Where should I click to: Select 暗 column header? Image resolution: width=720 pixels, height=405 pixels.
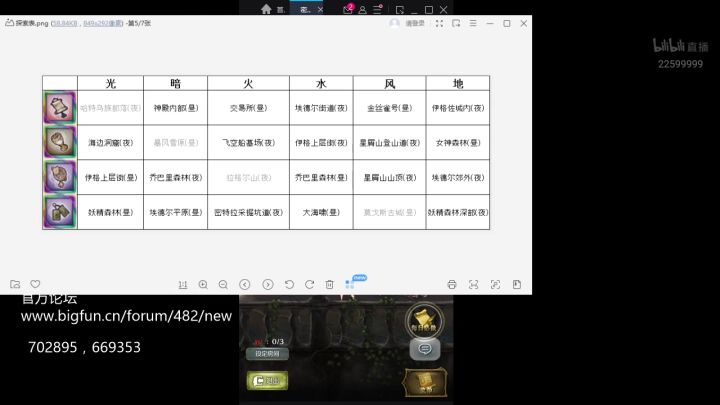[x=175, y=83]
